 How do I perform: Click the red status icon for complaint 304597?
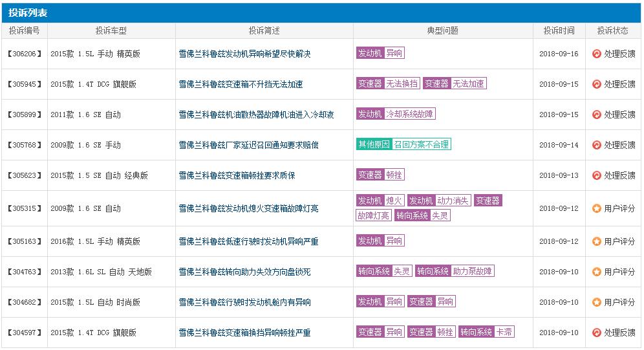[x=596, y=333]
